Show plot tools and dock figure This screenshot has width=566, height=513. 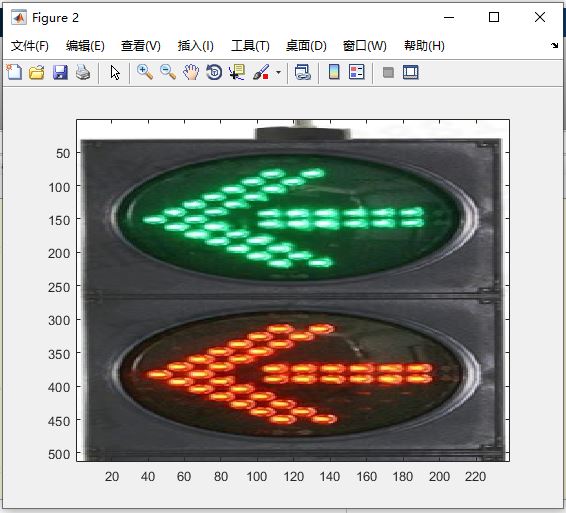(x=411, y=72)
